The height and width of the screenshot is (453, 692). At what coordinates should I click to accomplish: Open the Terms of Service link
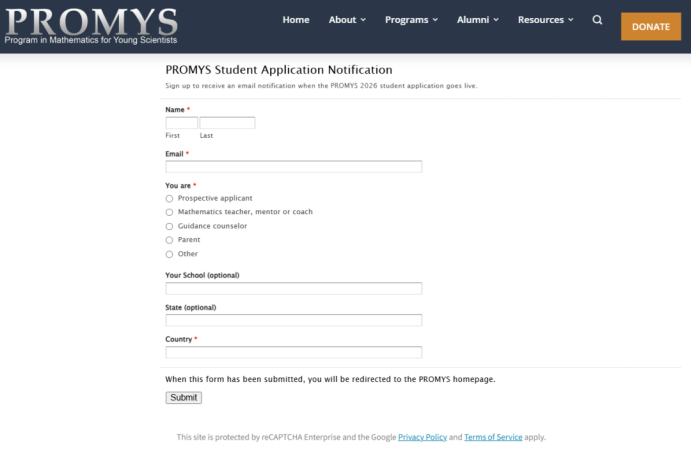[x=493, y=437]
